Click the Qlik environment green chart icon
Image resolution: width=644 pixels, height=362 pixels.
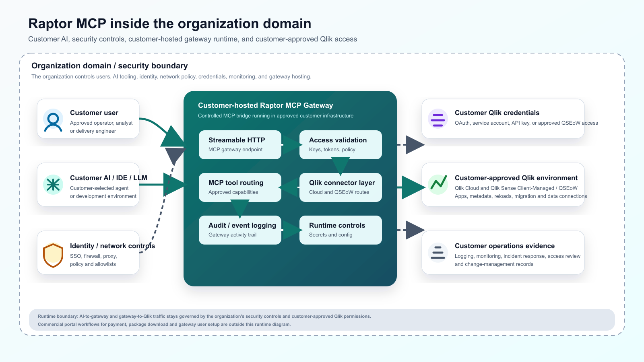pyautogui.click(x=438, y=184)
